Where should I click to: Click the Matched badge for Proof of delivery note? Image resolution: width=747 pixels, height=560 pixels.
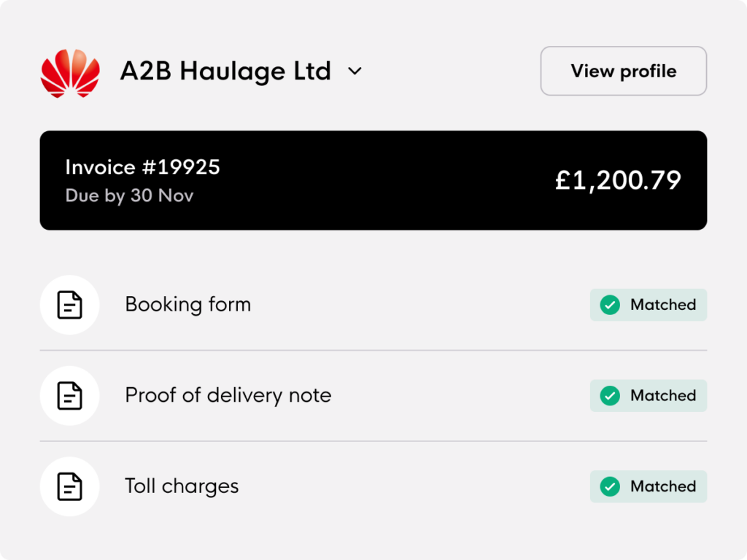[x=649, y=396]
